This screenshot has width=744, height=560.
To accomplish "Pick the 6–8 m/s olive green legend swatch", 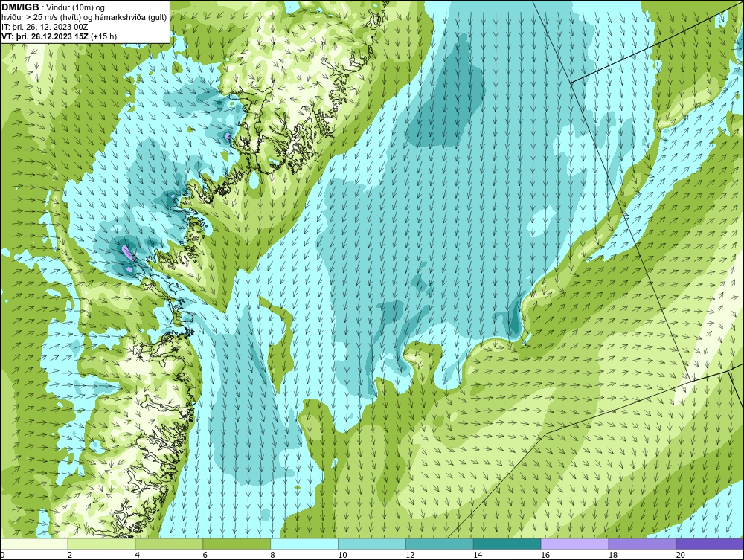I will tap(237, 544).
